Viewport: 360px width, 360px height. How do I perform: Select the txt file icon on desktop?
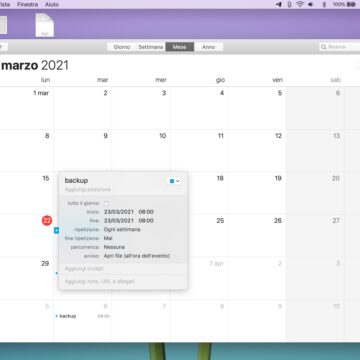(45, 25)
